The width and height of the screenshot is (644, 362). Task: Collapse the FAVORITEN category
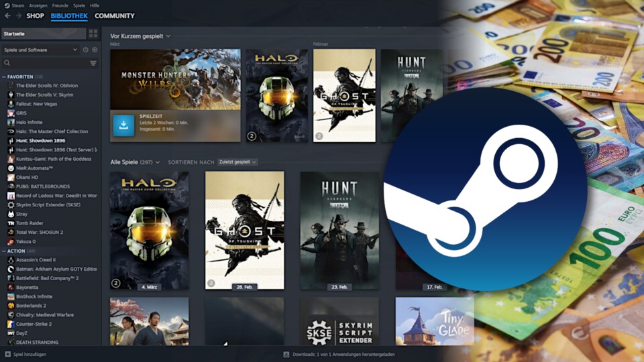point(4,76)
